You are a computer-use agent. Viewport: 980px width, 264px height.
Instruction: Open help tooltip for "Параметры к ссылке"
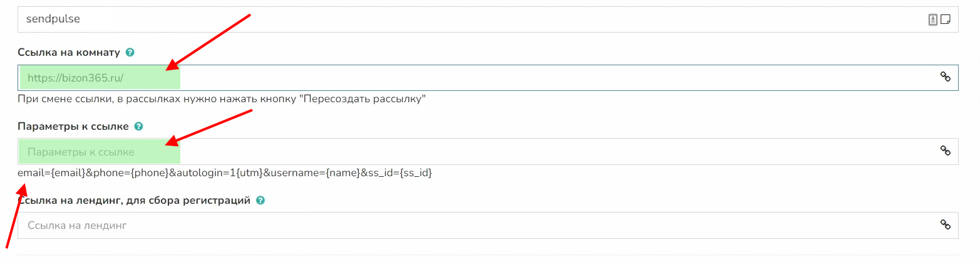(138, 127)
